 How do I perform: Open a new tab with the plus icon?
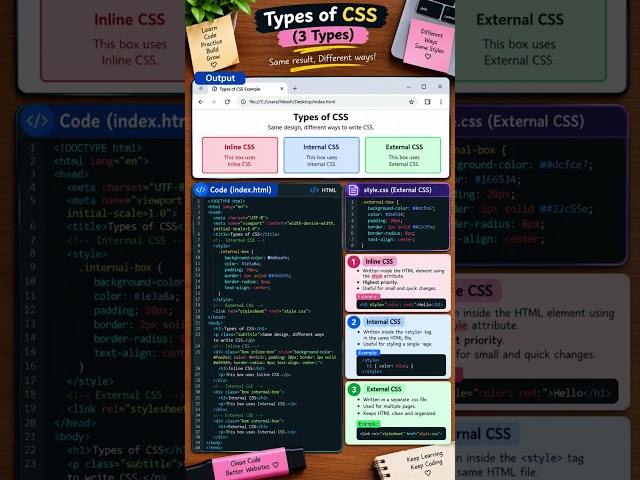pyautogui.click(x=295, y=89)
